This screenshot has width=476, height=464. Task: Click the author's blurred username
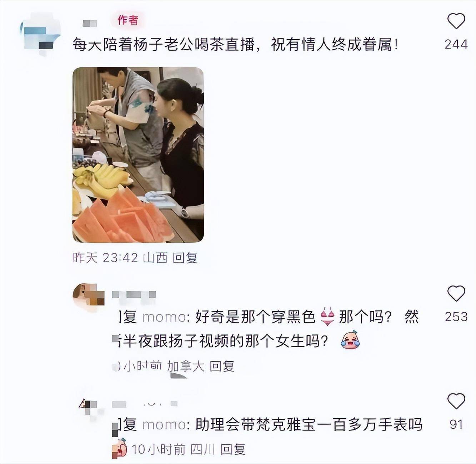coord(90,23)
